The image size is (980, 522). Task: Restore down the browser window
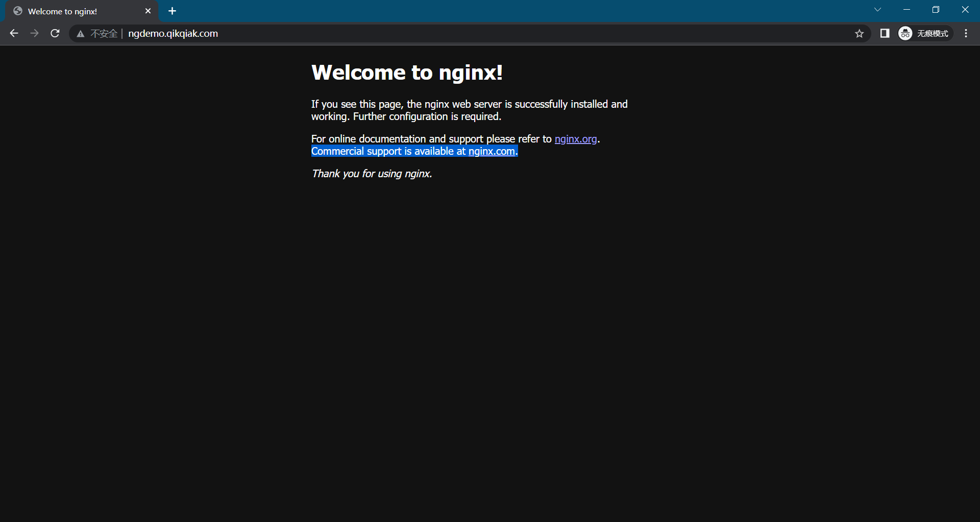point(936,10)
